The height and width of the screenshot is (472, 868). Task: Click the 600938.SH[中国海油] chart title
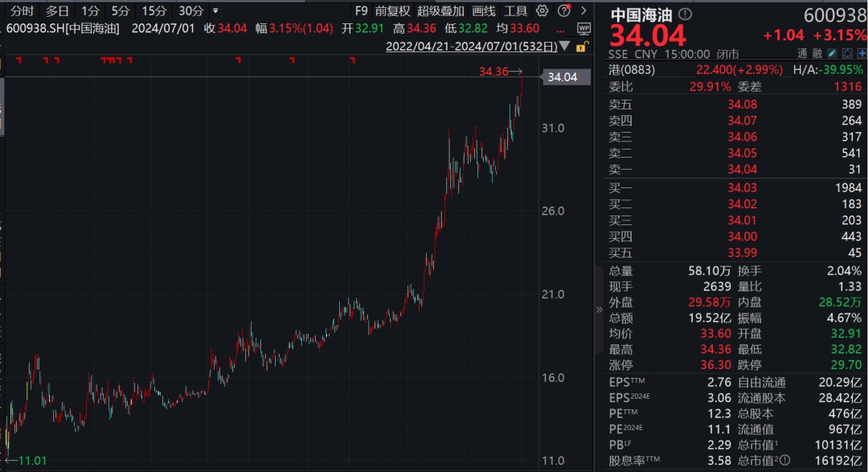(63, 28)
